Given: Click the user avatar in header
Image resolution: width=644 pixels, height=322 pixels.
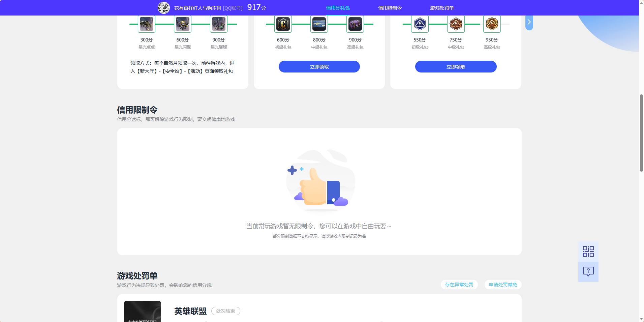Looking at the screenshot, I should (x=164, y=8).
